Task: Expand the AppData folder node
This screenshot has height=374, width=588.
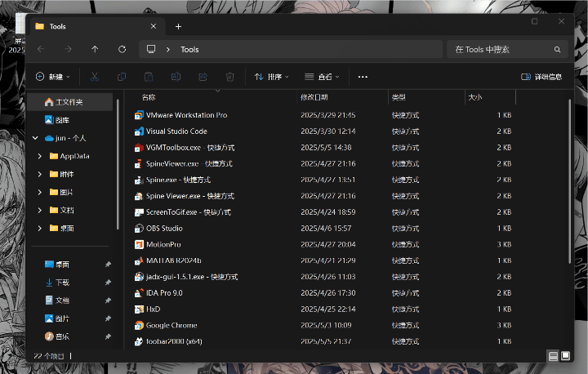Action: coord(40,156)
